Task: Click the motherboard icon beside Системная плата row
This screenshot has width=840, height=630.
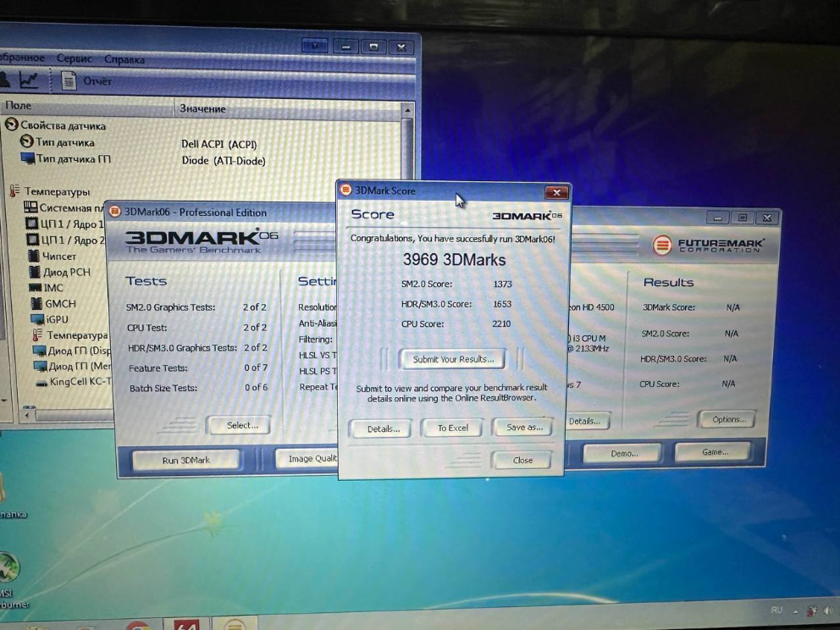Action: [x=30, y=207]
